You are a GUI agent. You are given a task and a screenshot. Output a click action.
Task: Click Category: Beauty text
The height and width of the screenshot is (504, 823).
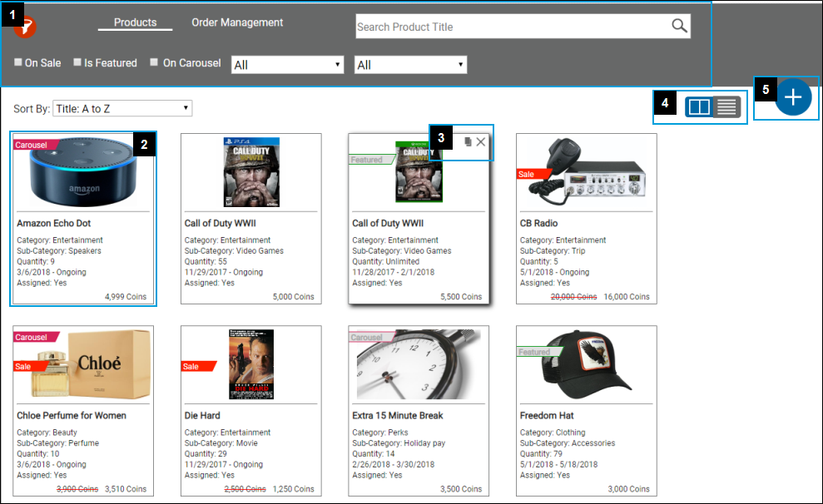coord(47,432)
